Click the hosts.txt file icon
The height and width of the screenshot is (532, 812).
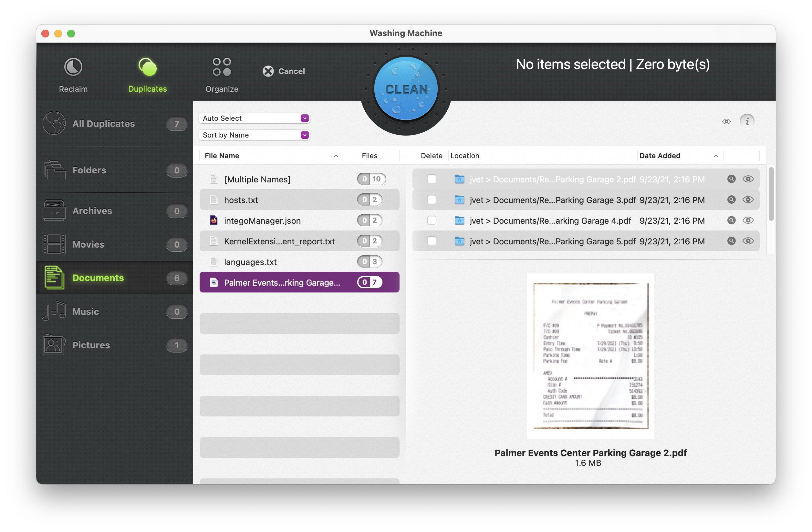click(213, 200)
